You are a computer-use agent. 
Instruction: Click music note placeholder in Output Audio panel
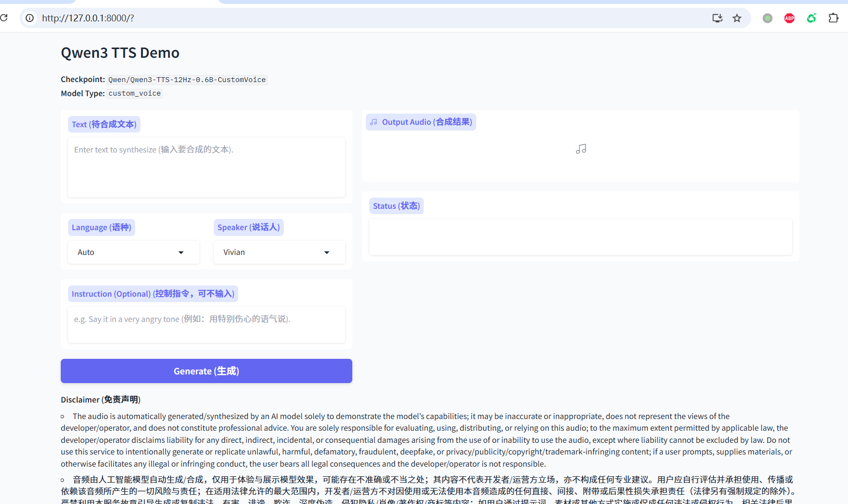[x=581, y=149]
